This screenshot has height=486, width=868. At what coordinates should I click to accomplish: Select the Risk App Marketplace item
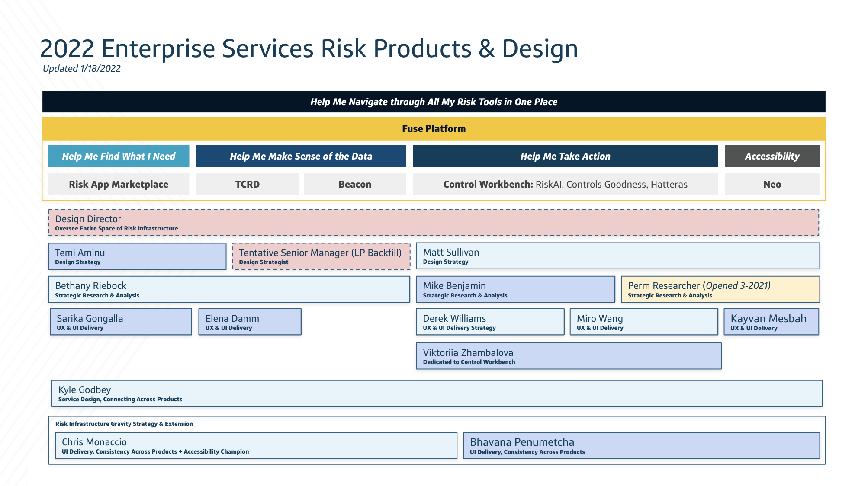point(119,184)
